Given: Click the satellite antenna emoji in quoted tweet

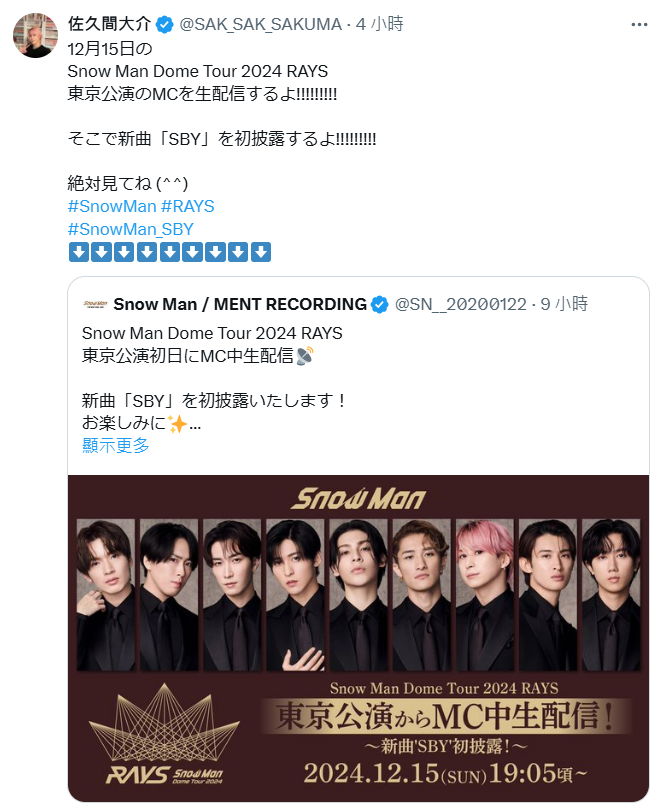Looking at the screenshot, I should 305,355.
